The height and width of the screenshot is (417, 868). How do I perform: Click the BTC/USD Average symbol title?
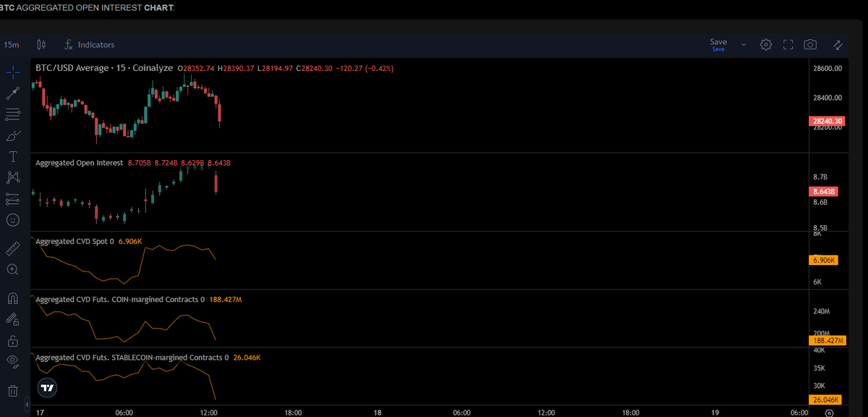click(x=104, y=68)
